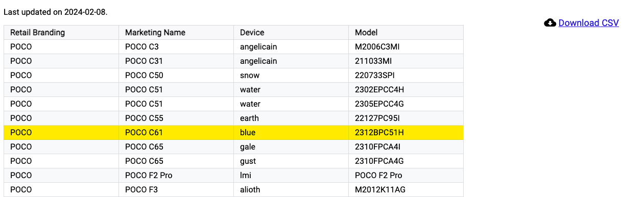Select the highlighted POCO C61 cell

pyautogui.click(x=176, y=133)
